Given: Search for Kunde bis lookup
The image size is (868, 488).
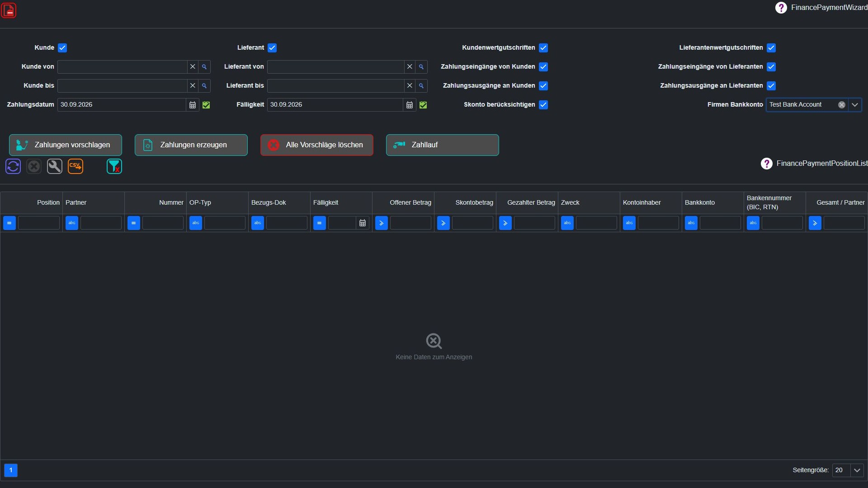Looking at the screenshot, I should pos(204,86).
